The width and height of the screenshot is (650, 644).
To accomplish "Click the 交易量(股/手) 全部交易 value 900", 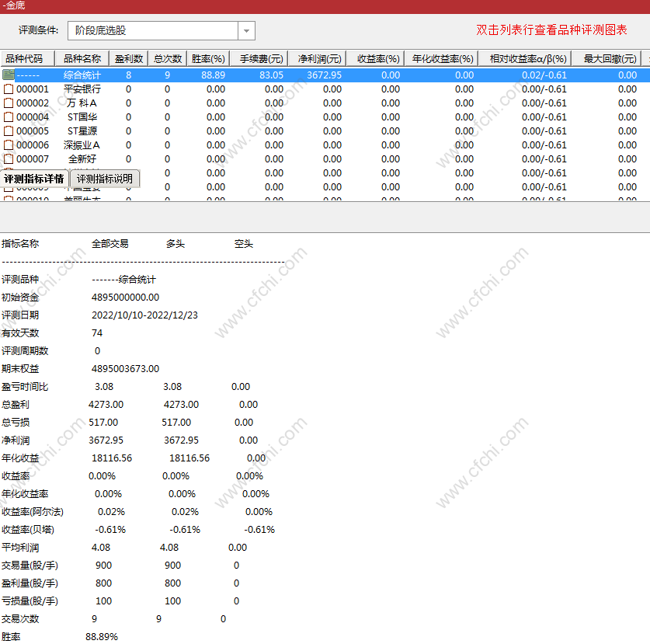I will click(103, 566).
